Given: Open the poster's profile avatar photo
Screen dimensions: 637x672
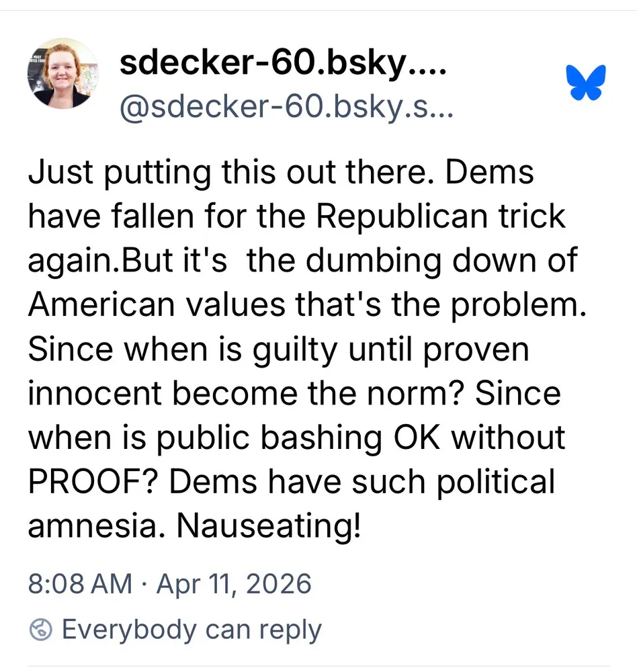Looking at the screenshot, I should tap(62, 74).
